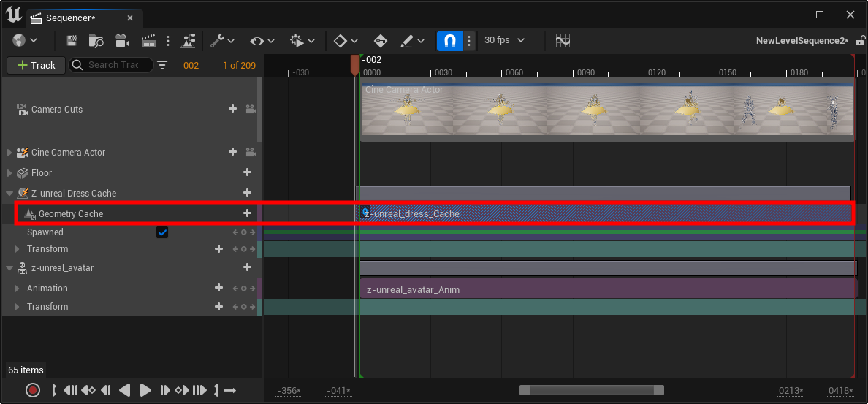Add track to z-unreal_avatar
Screen dimensions: 868x404
(248, 267)
